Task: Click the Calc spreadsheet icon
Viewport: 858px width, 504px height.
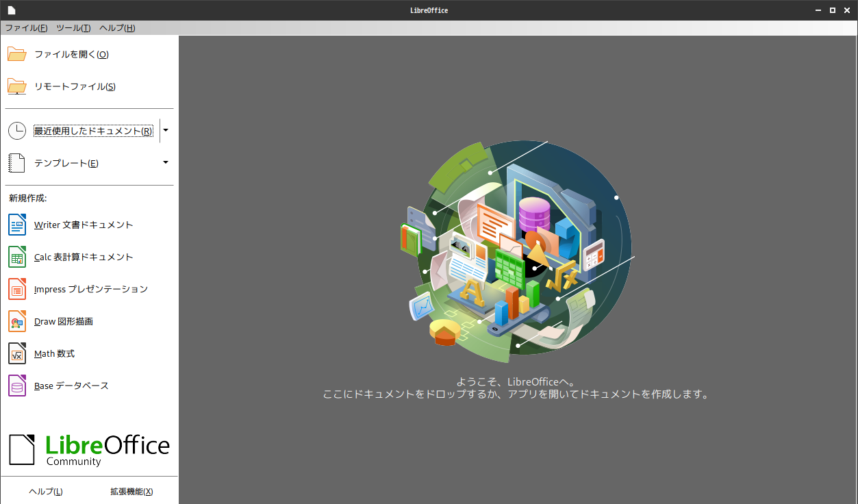Action: coord(17,257)
